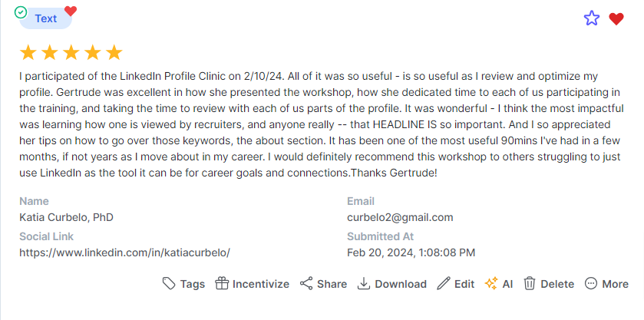The width and height of the screenshot is (644, 320).
Task: Click the reviewer name Katia Curbelo, PhD
Action: 66,217
